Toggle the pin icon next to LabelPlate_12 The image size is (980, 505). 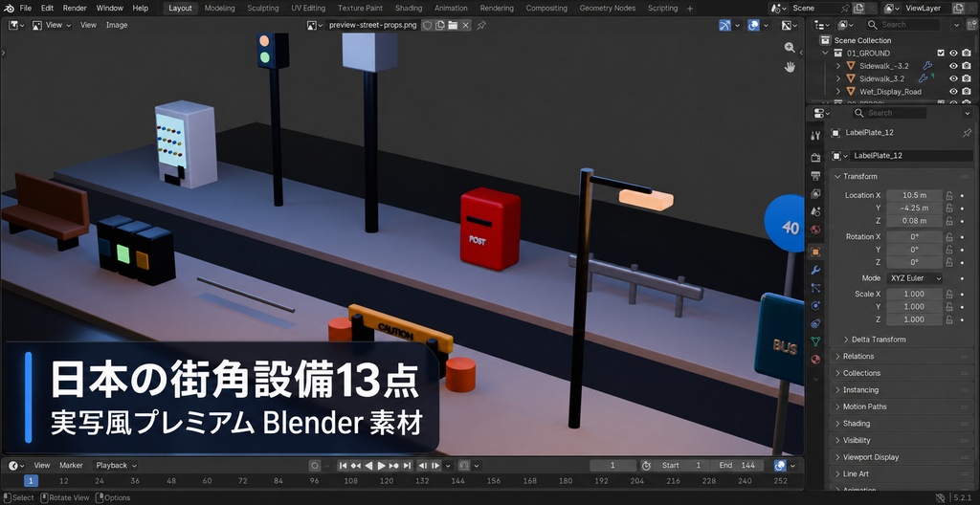[967, 133]
